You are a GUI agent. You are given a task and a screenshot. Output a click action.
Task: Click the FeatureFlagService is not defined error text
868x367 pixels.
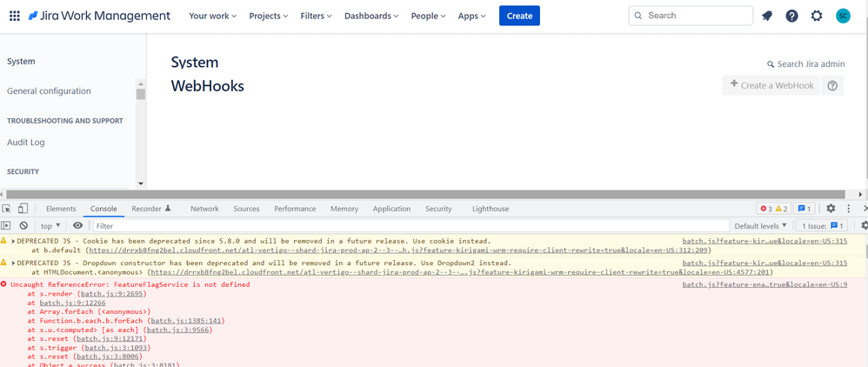(x=130, y=284)
